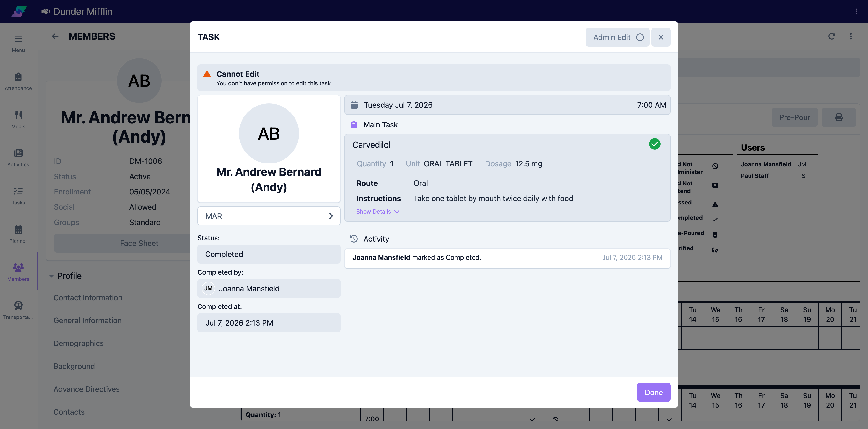Click the printer icon button
Image resolution: width=868 pixels, height=429 pixels.
pyautogui.click(x=839, y=117)
